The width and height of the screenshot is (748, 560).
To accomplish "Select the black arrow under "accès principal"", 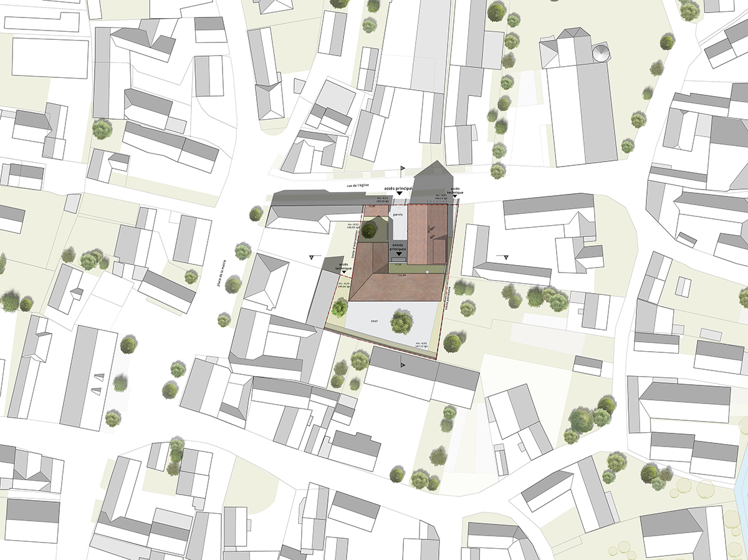I will tap(399, 193).
